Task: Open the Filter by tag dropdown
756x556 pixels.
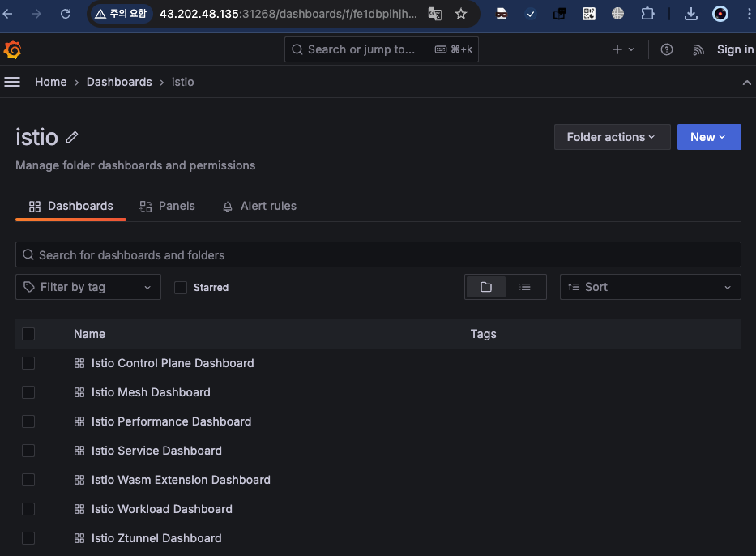Action: (x=88, y=287)
